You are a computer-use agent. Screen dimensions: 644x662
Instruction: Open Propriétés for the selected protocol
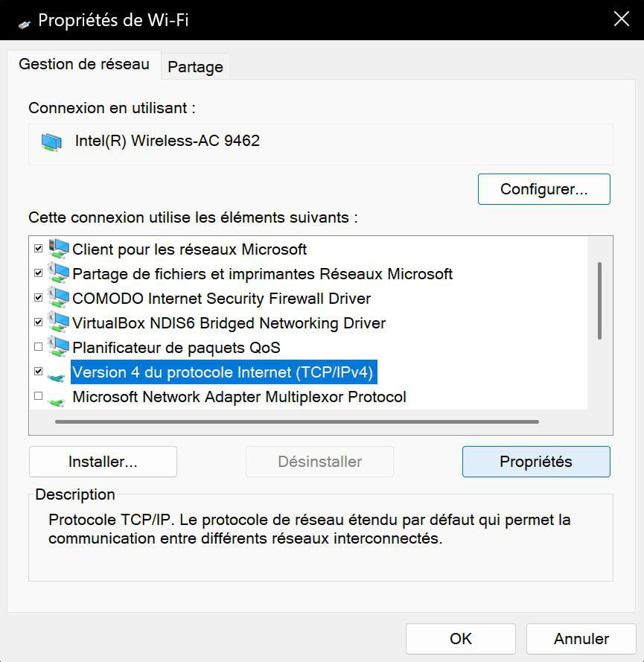click(536, 462)
